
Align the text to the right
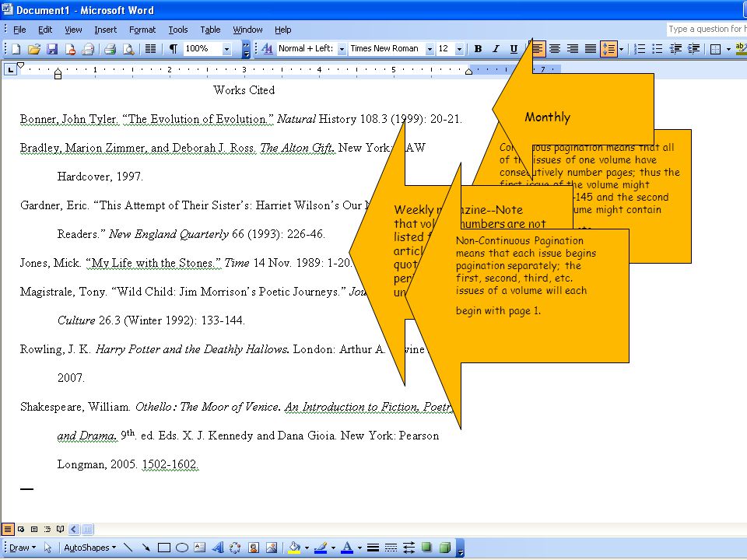pyautogui.click(x=573, y=48)
